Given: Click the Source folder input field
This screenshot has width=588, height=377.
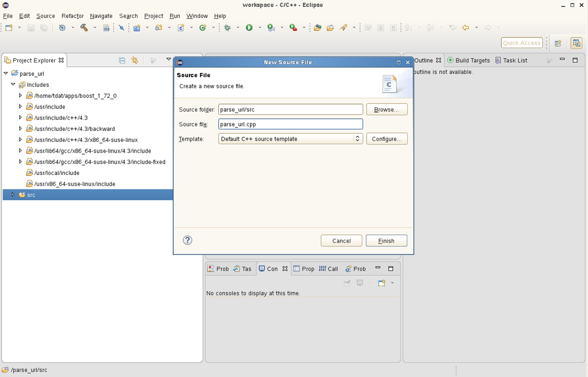Looking at the screenshot, I should [290, 110].
